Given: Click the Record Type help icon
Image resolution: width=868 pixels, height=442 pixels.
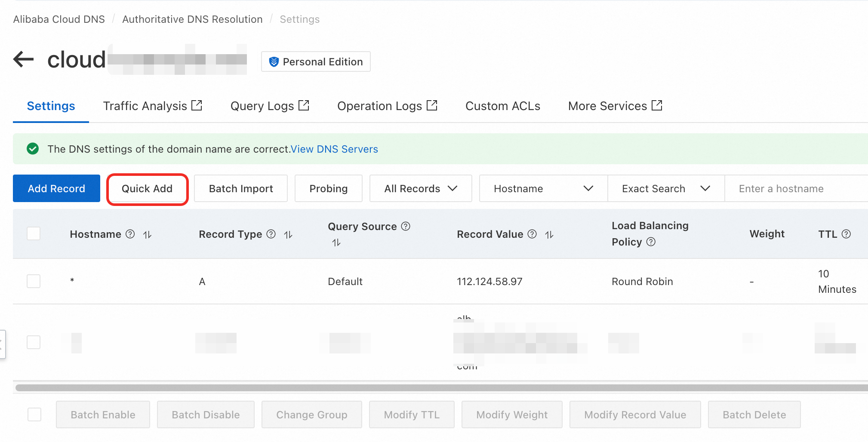Looking at the screenshot, I should [271, 234].
